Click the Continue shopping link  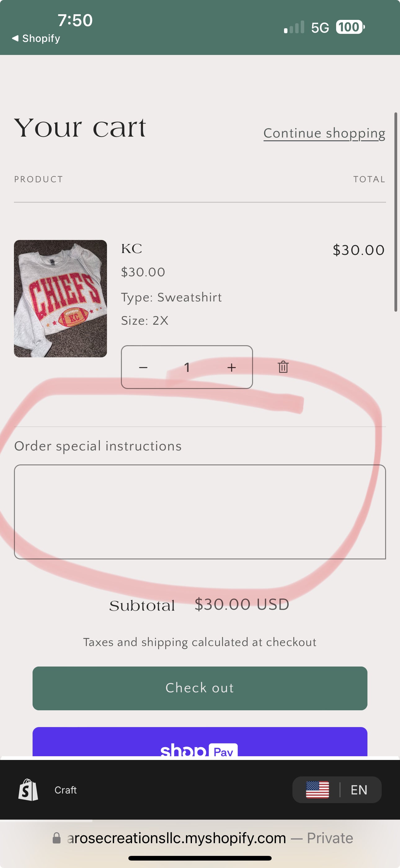click(x=324, y=133)
